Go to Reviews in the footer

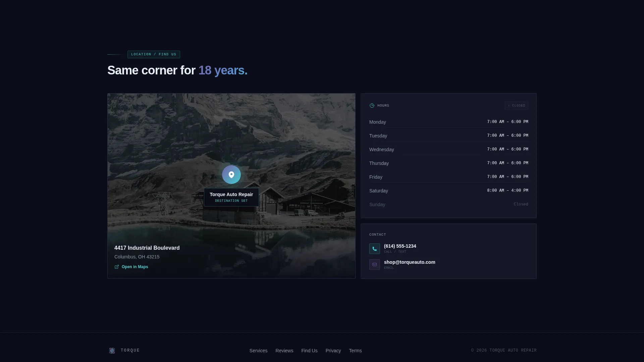click(x=284, y=351)
